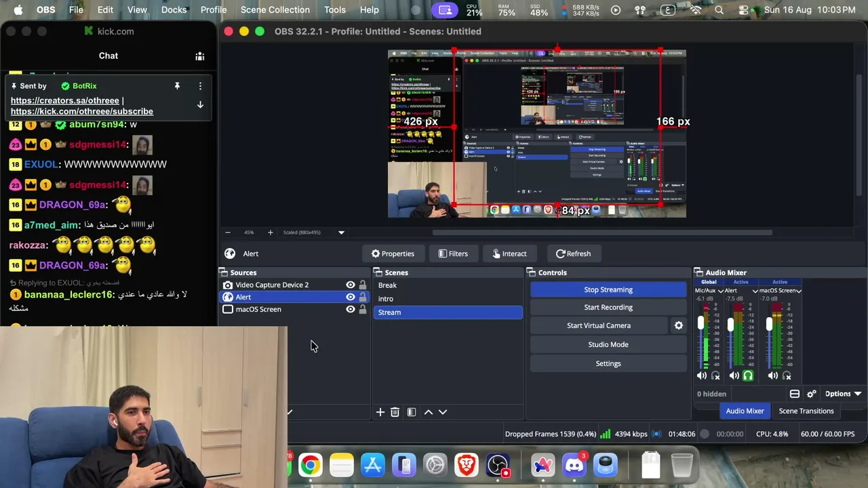Open Spotlight search in the menu bar
Image resolution: width=868 pixels, height=488 pixels.
(x=719, y=10)
